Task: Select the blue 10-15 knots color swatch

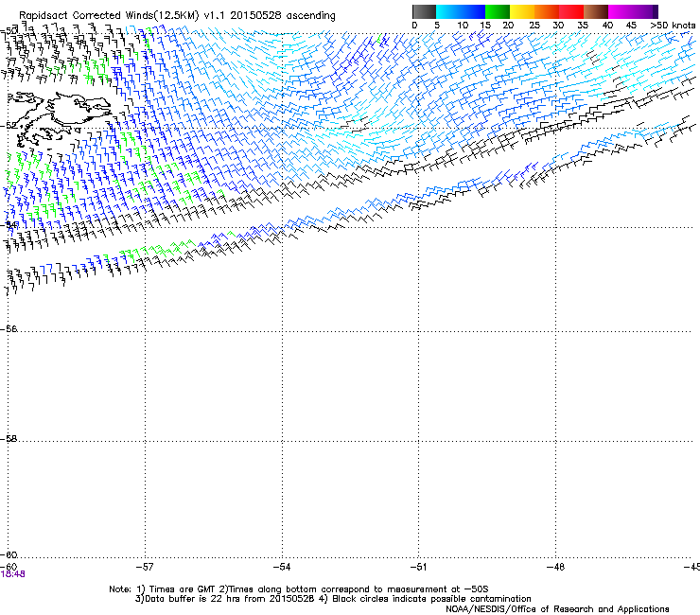Action: [x=472, y=11]
